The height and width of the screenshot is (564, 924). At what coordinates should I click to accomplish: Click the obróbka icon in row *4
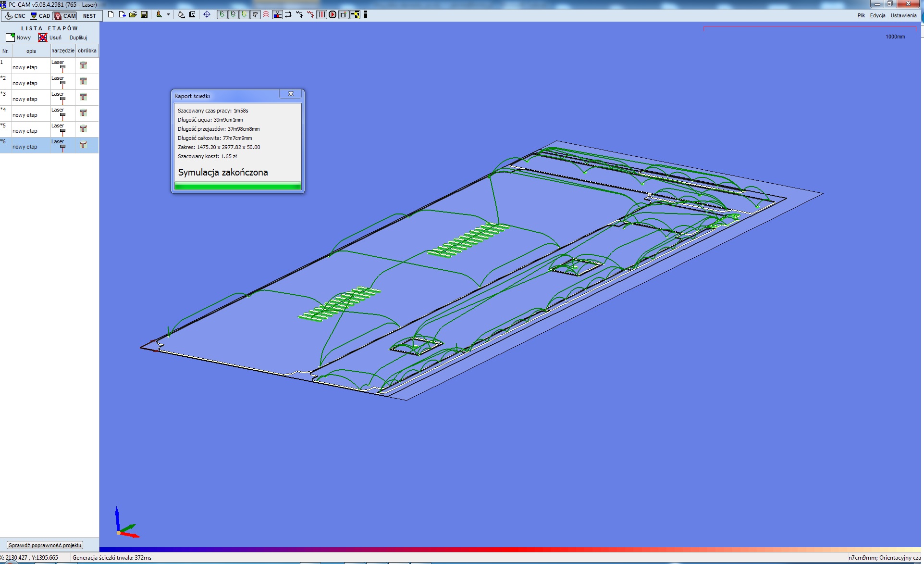point(83,113)
